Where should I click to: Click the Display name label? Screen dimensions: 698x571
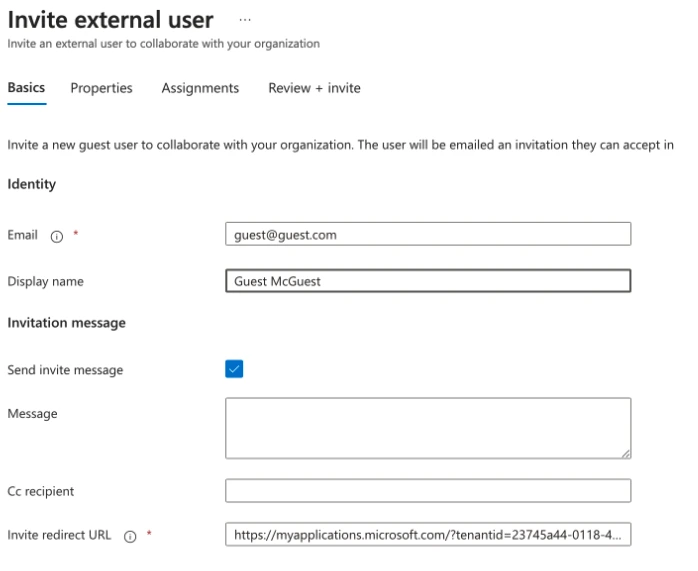[x=45, y=282]
